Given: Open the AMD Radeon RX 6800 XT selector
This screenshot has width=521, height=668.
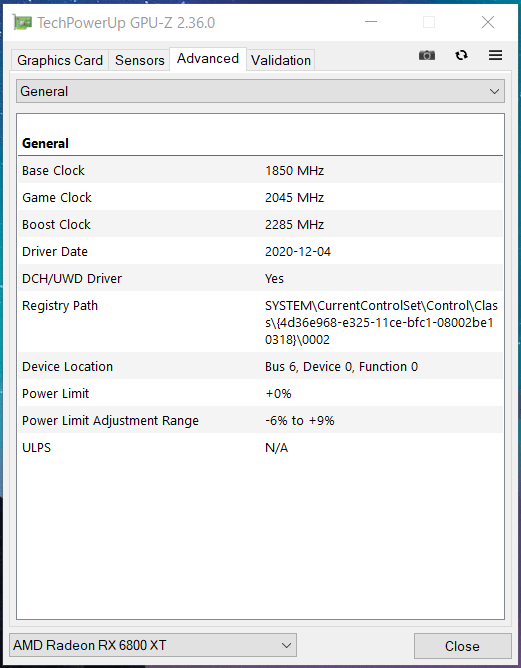Looking at the screenshot, I should (x=153, y=645).
